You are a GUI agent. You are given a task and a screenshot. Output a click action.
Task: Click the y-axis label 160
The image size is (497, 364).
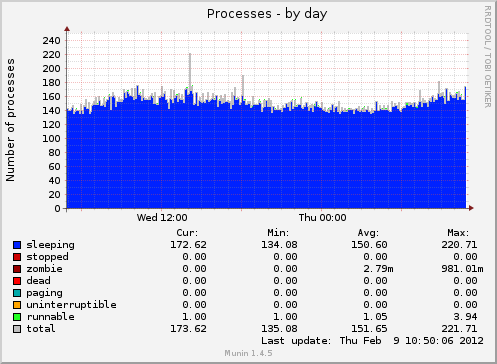point(51,97)
